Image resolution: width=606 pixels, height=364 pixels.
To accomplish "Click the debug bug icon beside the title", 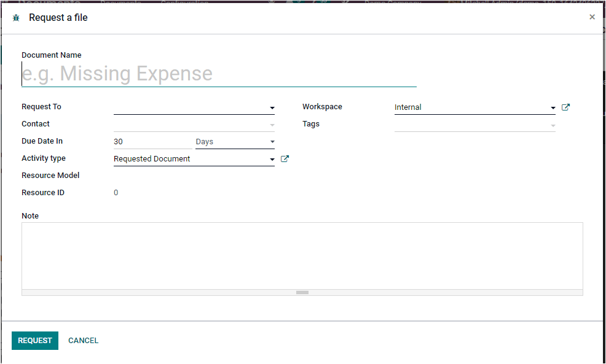I will (16, 18).
